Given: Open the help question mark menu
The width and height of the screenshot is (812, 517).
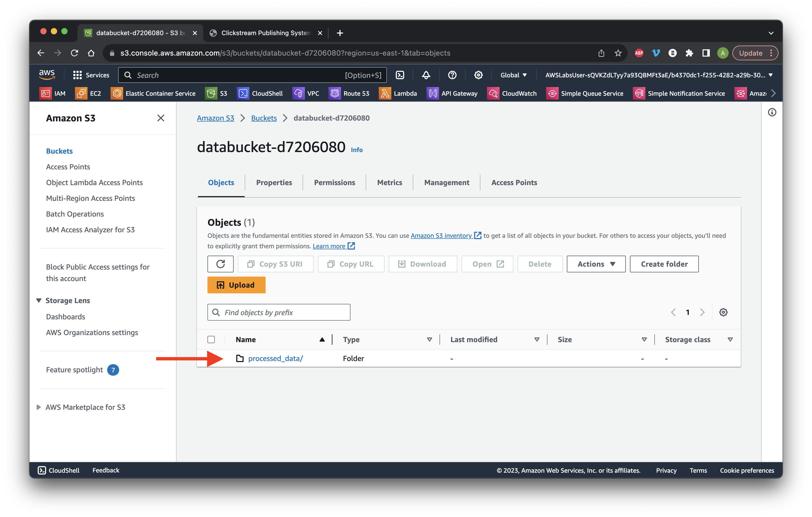Looking at the screenshot, I should [x=452, y=75].
